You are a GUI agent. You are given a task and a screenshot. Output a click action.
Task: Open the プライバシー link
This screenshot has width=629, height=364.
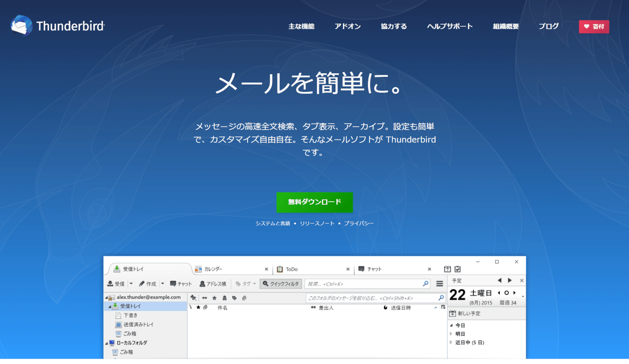point(359,223)
